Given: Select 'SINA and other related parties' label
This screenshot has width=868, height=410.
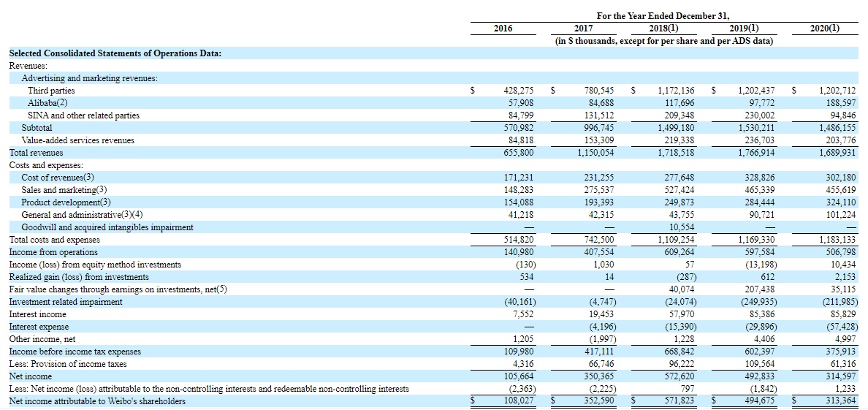Looking at the screenshot, I should 83,115.
